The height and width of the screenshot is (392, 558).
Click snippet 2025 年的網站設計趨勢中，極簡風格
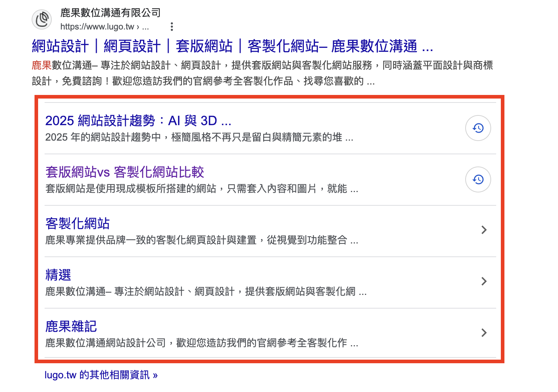point(199,137)
